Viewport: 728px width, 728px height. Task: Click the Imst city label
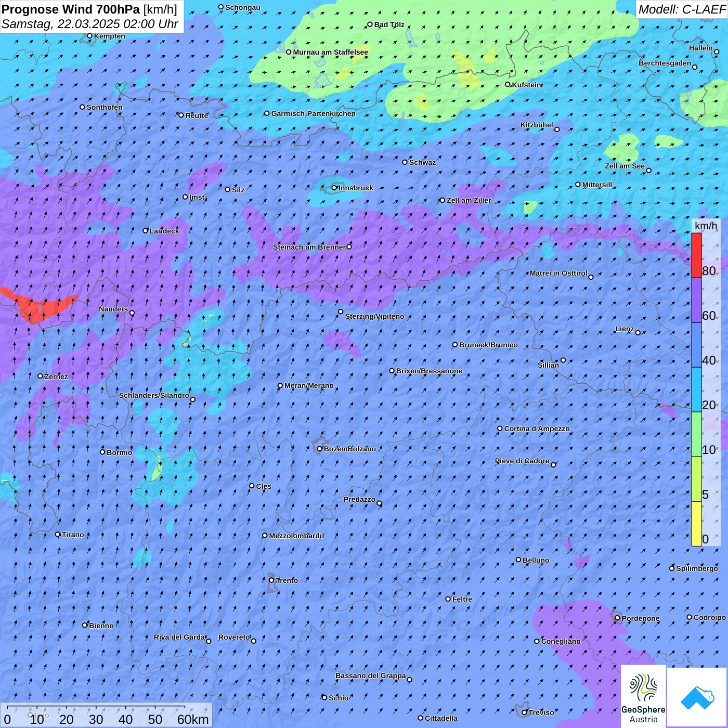tap(197, 197)
